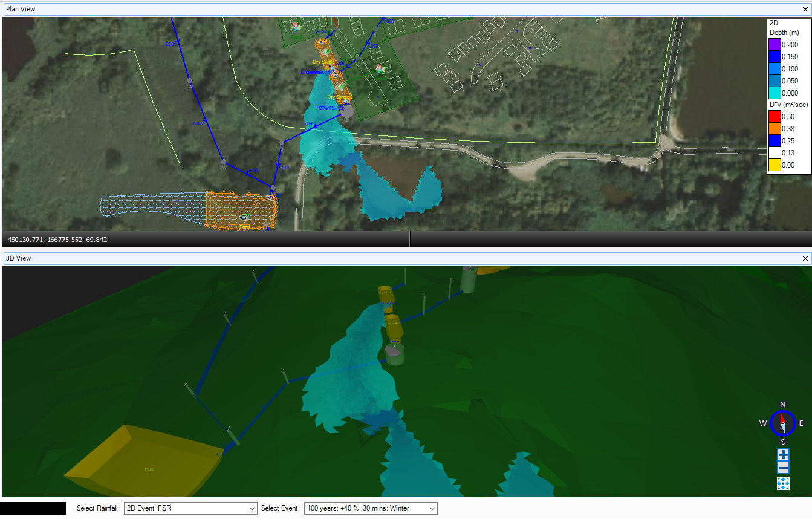Image resolution: width=812 pixels, height=519 pixels.
Task: Click the purple 0.200 depth swatch
Action: (x=774, y=45)
